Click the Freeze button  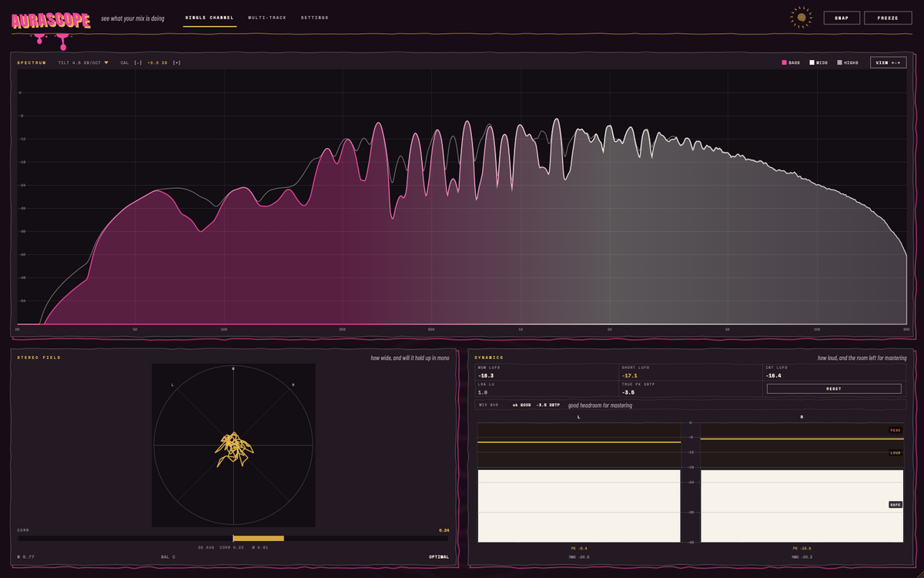[x=888, y=18]
